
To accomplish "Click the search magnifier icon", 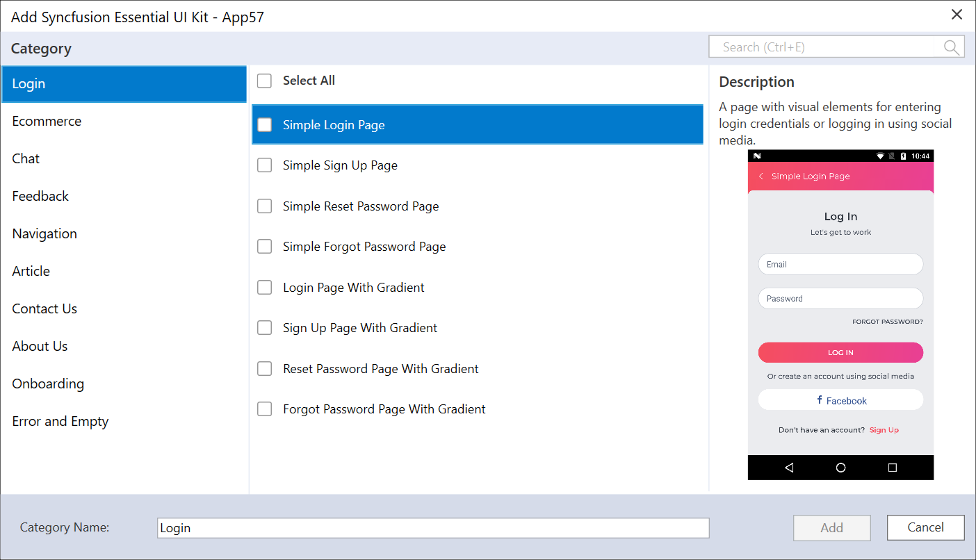I will pos(951,47).
